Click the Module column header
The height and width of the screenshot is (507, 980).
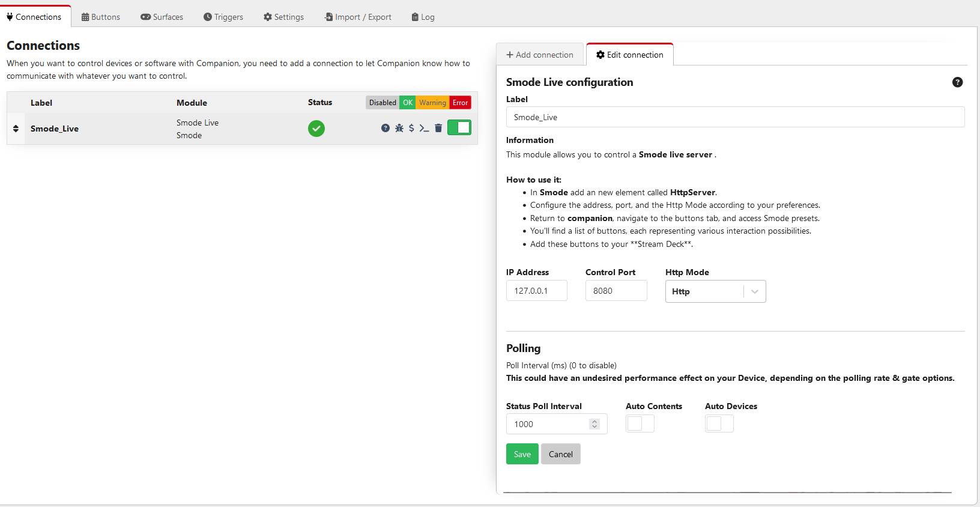192,103
